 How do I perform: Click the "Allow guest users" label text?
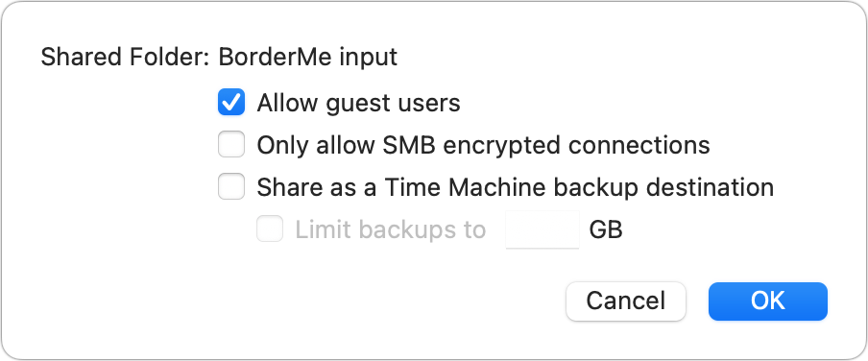click(359, 103)
